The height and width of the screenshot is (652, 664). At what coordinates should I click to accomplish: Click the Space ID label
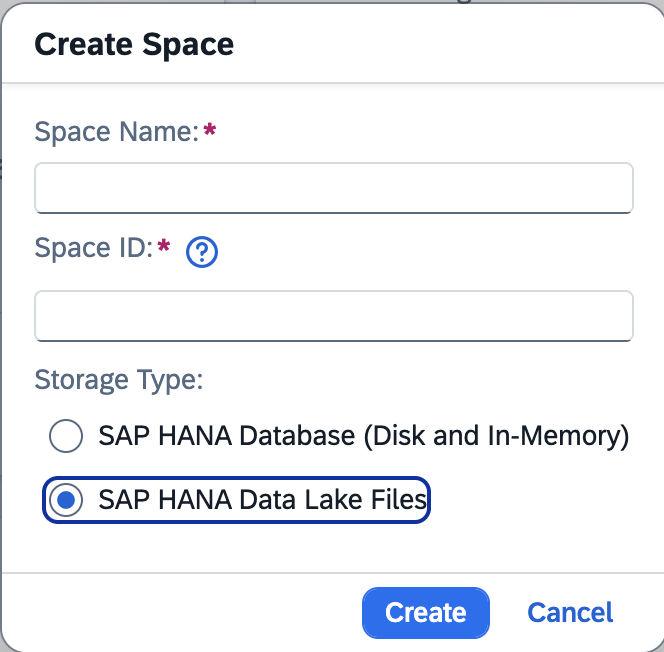94,248
